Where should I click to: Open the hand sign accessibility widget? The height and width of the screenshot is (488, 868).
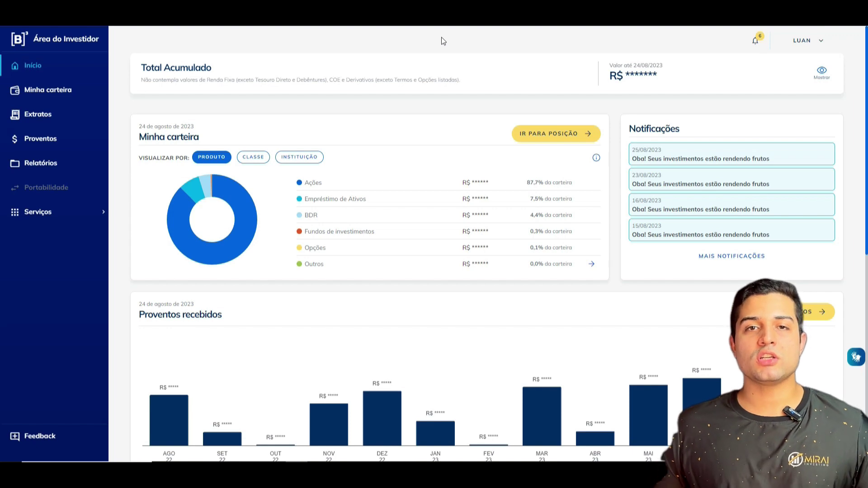pyautogui.click(x=856, y=357)
